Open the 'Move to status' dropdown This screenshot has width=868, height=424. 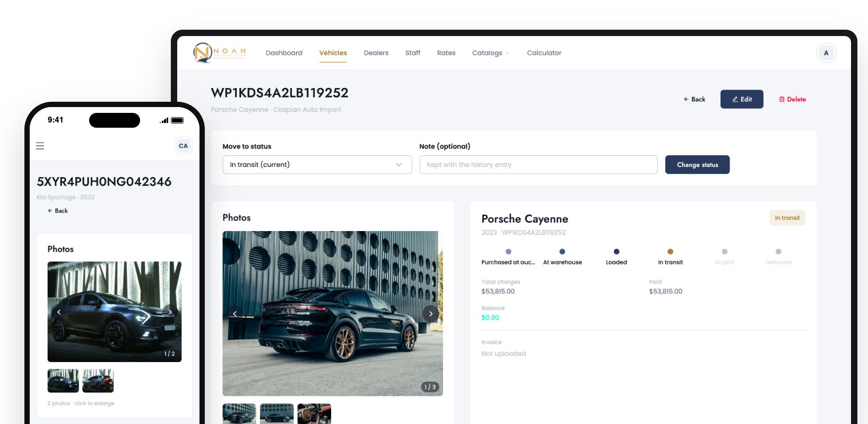click(x=317, y=165)
